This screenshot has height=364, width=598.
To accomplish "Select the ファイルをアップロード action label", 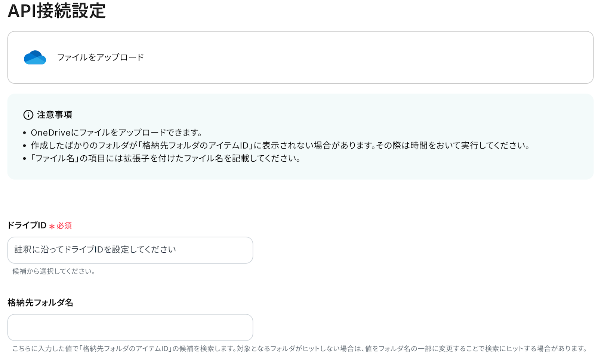I will 101,57.
